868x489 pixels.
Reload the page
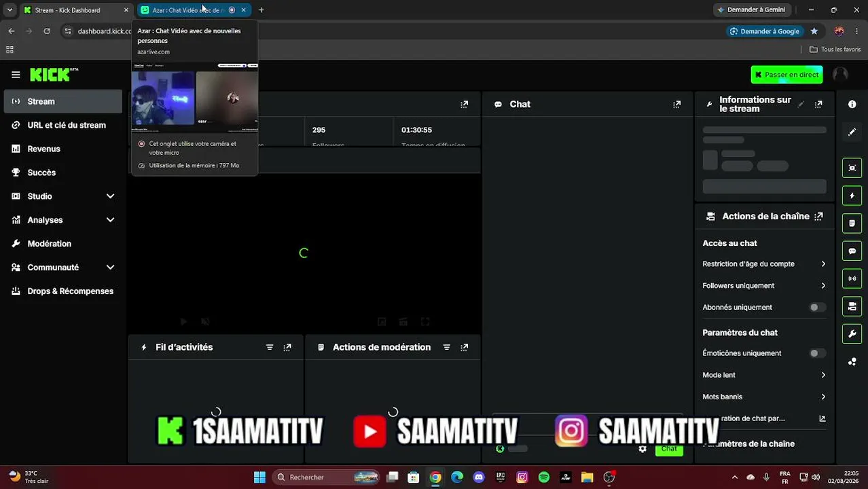click(x=46, y=31)
